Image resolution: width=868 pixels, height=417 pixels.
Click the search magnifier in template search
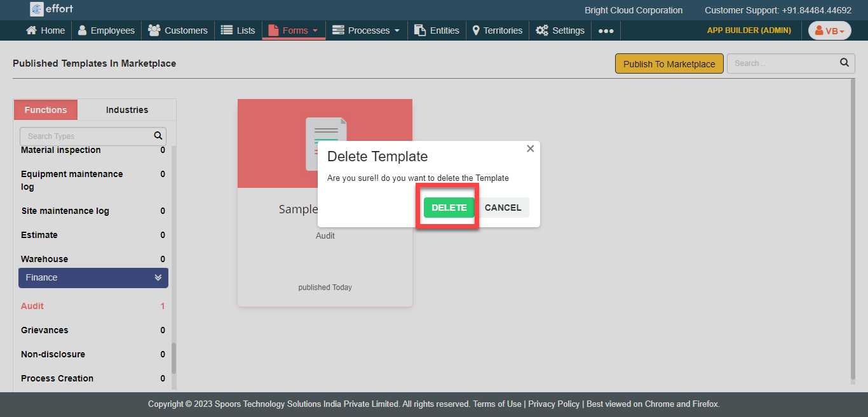tap(844, 63)
